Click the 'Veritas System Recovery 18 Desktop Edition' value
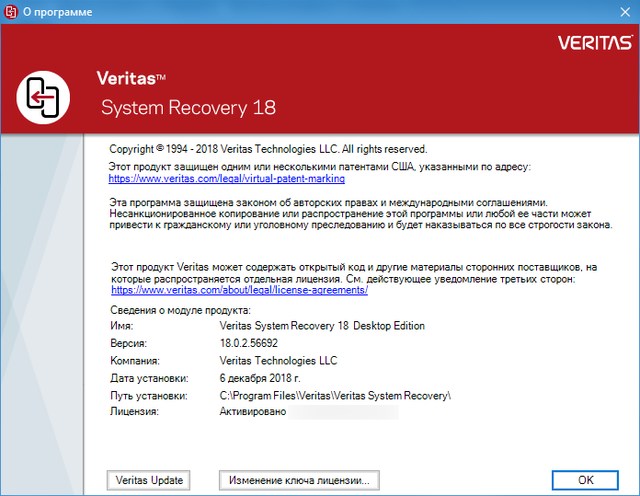 click(x=322, y=326)
